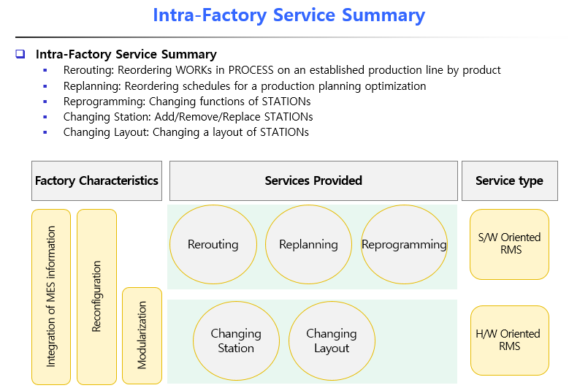Viewport: 588px width, 388px height.
Task: Select the Reprogramming bullet text line
Action: 187,102
